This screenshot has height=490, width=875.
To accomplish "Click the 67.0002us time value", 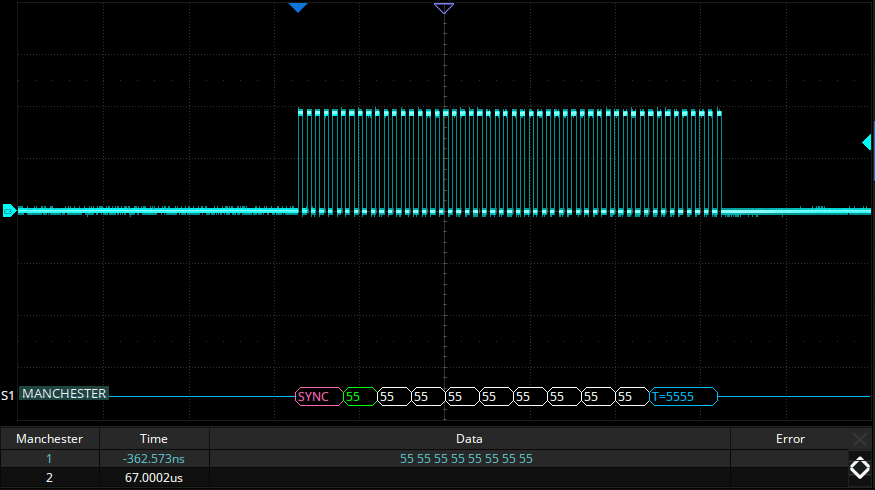I will click(154, 479).
